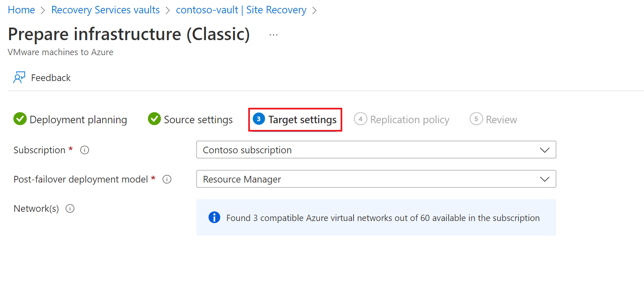Switch to the Replication policy step
644x287 pixels.
(409, 119)
